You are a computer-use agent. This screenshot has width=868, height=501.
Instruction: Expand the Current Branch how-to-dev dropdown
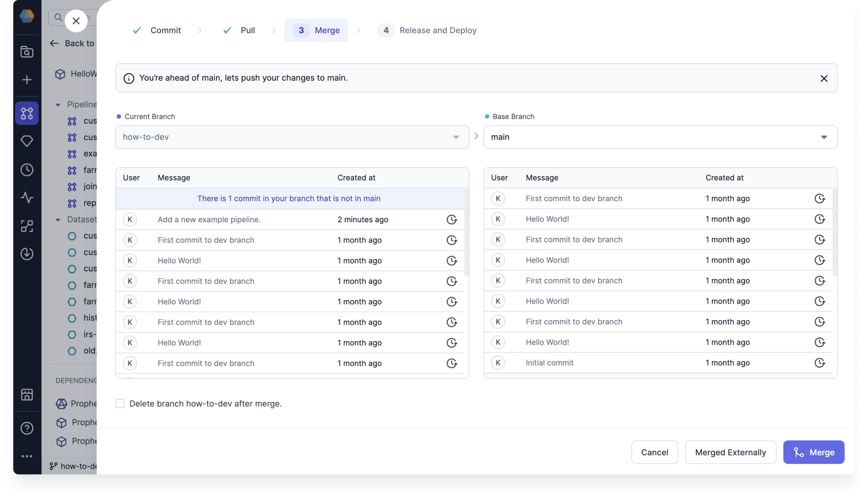(x=456, y=137)
